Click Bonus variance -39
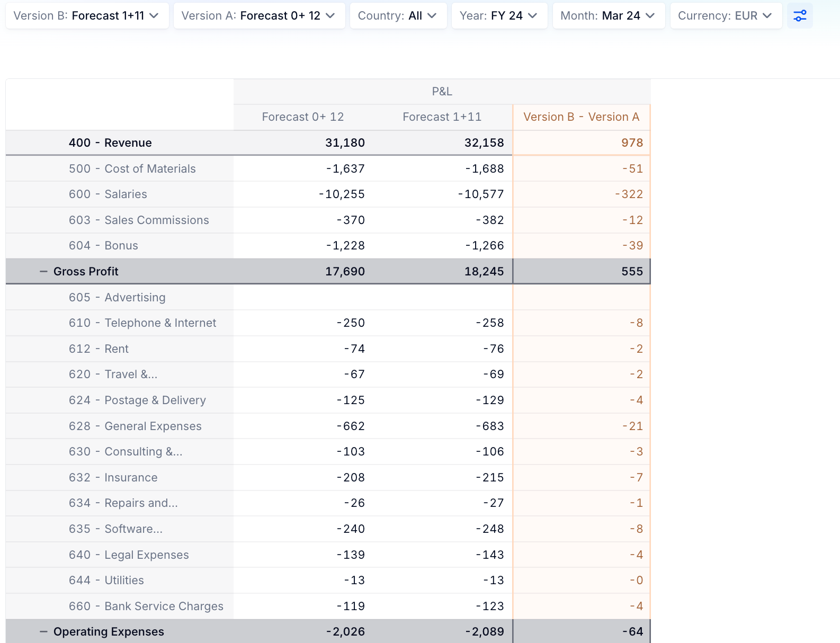The width and height of the screenshot is (840, 643). tap(633, 246)
